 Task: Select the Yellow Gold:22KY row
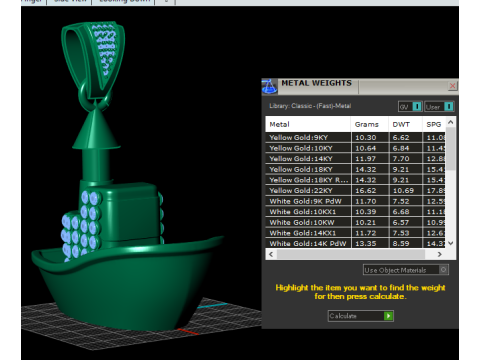point(355,191)
